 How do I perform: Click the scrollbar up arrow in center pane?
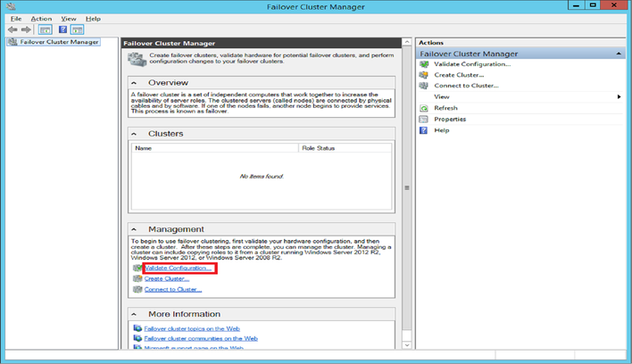407,42
